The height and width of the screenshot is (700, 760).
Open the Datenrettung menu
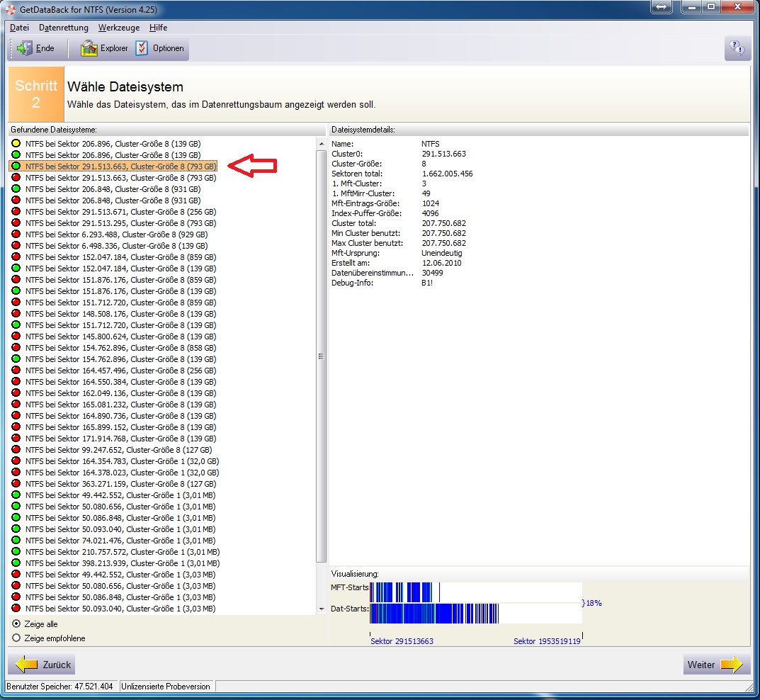pyautogui.click(x=64, y=28)
